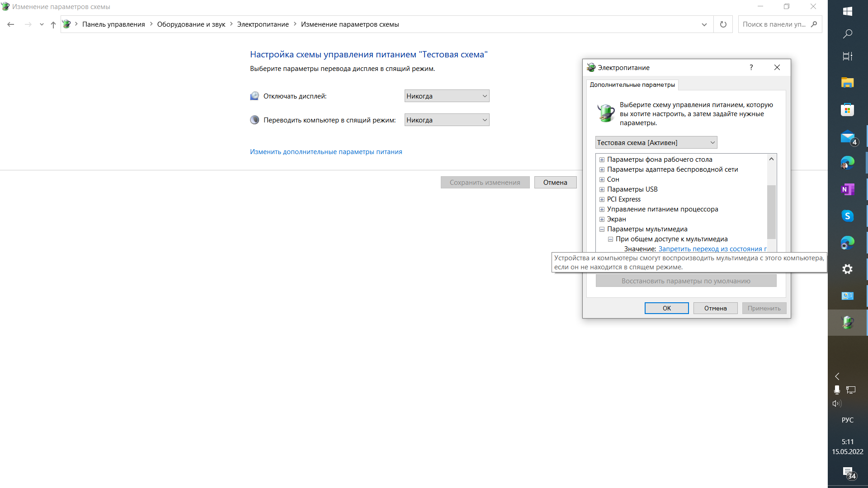Click the Электропитание breadcrumb item

pyautogui.click(x=263, y=24)
